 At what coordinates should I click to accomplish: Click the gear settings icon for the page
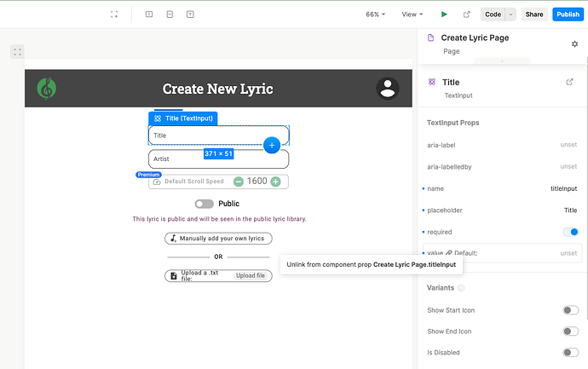click(x=574, y=43)
